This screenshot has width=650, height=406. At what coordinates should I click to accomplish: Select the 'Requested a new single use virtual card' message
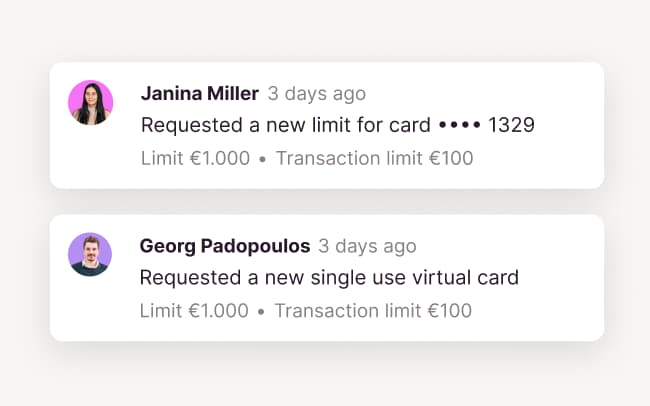(329, 277)
